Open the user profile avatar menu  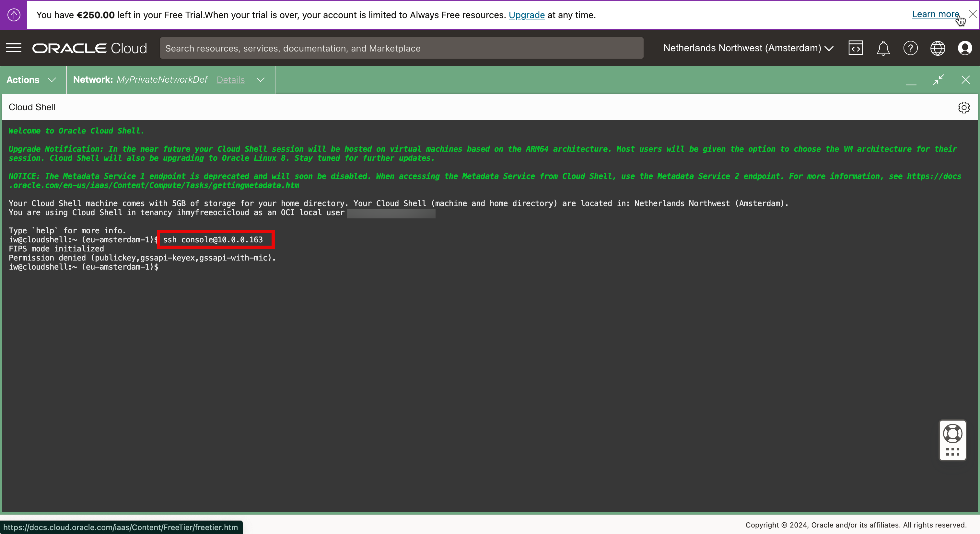pyautogui.click(x=965, y=48)
